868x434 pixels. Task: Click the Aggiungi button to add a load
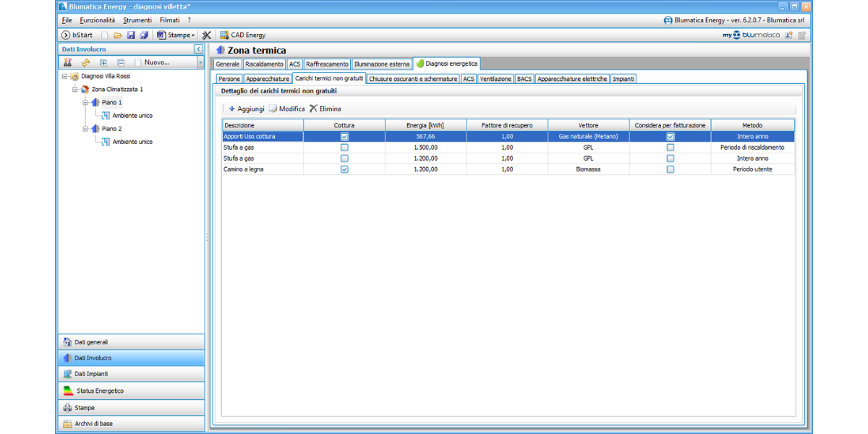[x=246, y=109]
